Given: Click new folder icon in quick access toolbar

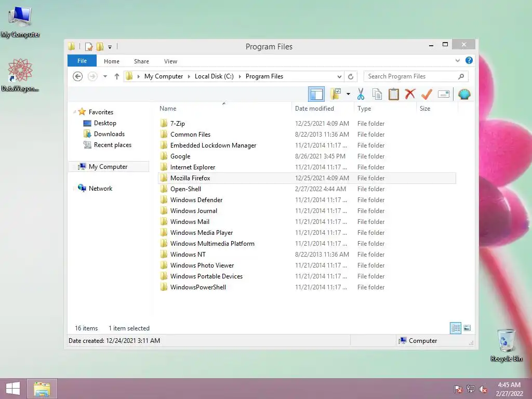Looking at the screenshot, I should (x=100, y=46).
